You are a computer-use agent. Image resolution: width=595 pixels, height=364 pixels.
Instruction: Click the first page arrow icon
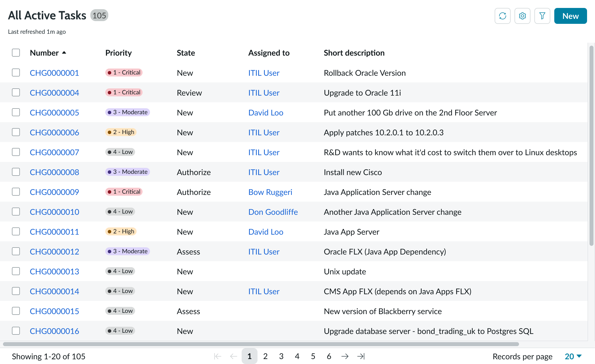(218, 356)
